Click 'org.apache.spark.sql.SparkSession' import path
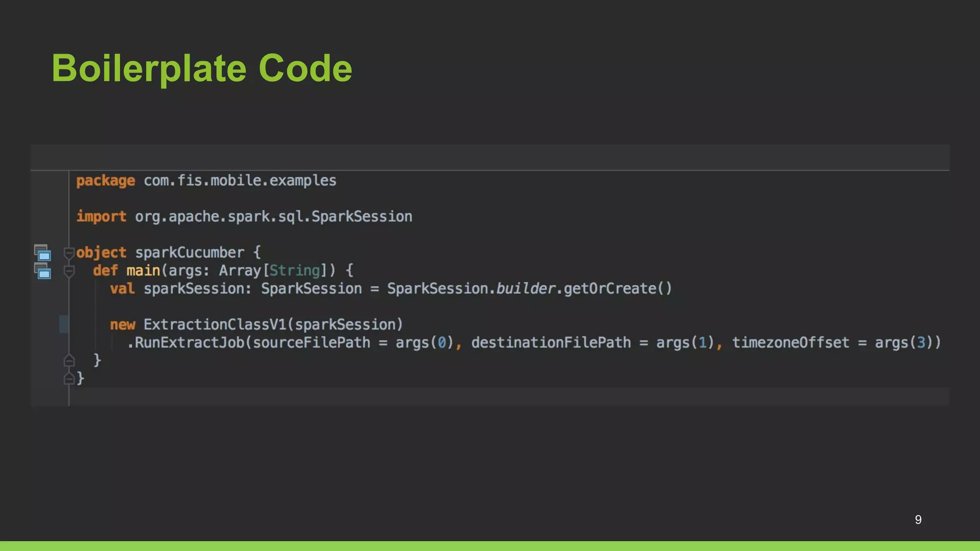 point(273,217)
